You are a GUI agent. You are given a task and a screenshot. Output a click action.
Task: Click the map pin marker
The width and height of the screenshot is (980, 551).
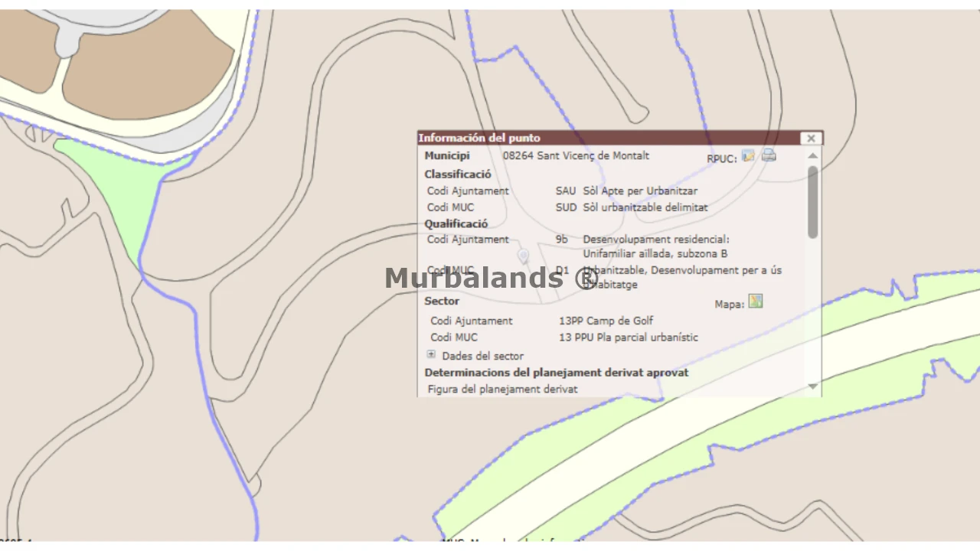[x=524, y=256]
